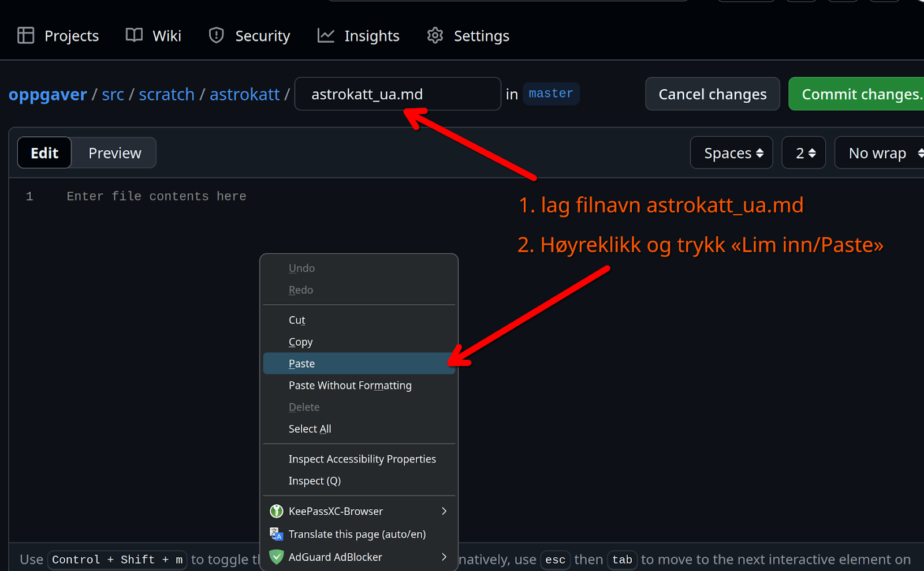
Task: Open the indent size 2 dropdown
Action: (x=803, y=153)
